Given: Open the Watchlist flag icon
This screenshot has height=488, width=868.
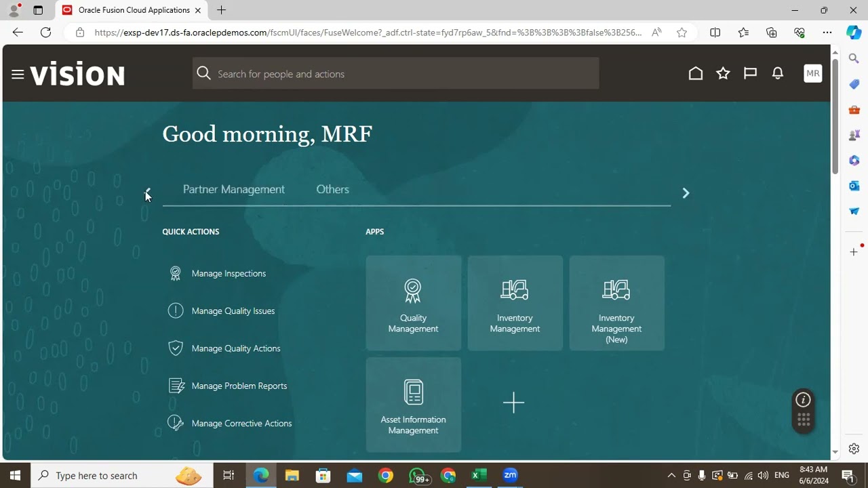Looking at the screenshot, I should (750, 74).
